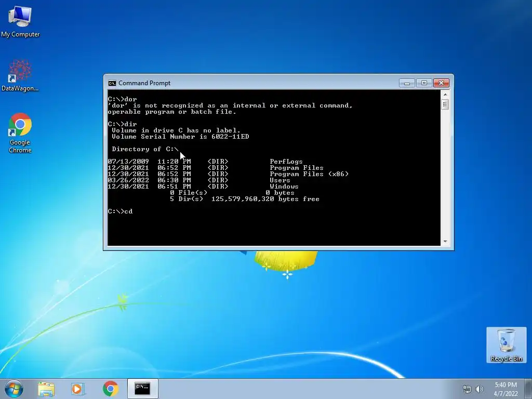Screen dimensions: 532x399
Task: Open Chrome from the taskbar
Action: pos(110,389)
